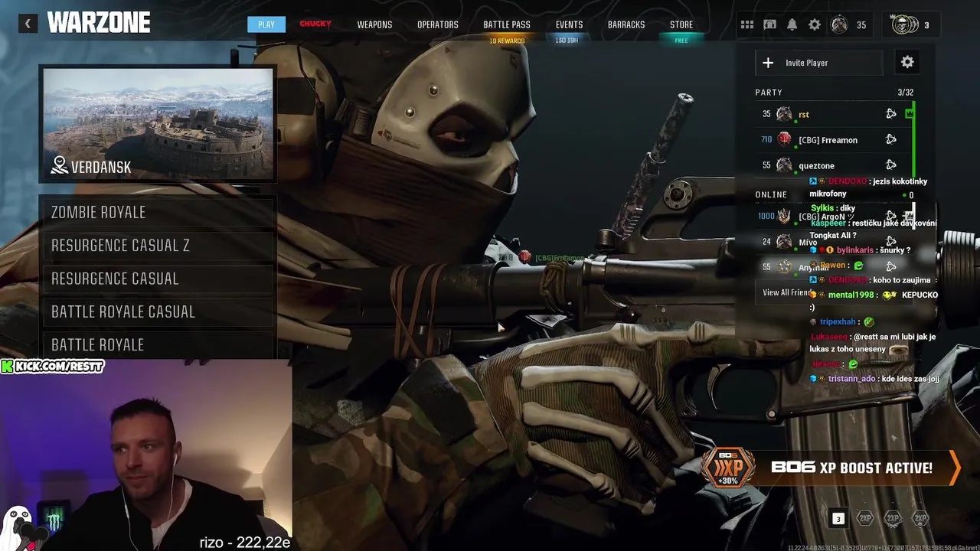The image size is (980, 551).
Task: Open party settings gear beside Invite Player
Action: (907, 62)
